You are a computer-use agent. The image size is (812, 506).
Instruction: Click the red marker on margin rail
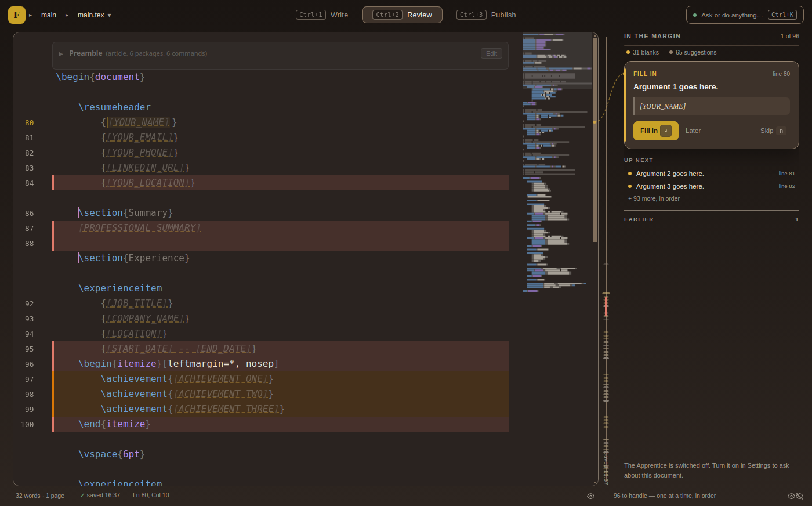tap(606, 306)
